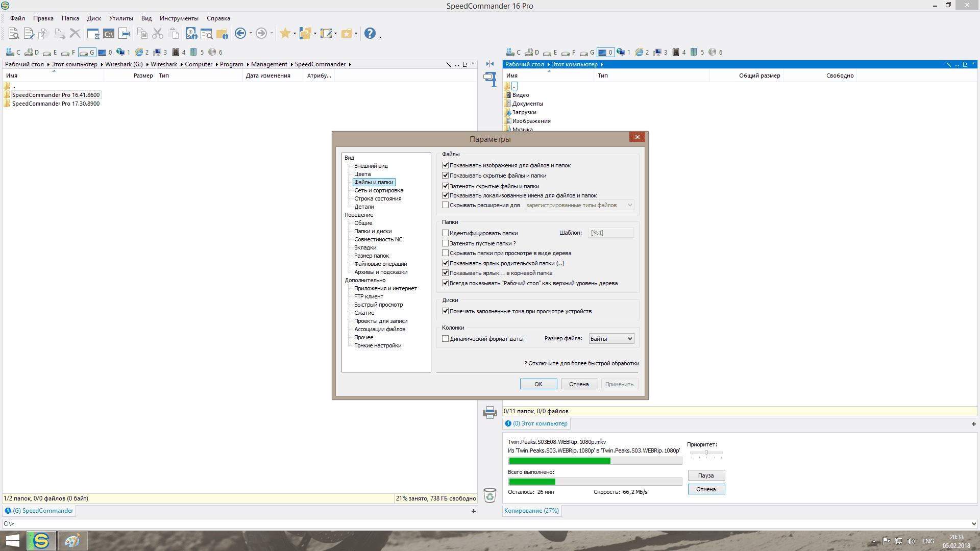Viewport: 980px width, 551px height.
Task: Open the Windows Start button
Action: coord(12,541)
